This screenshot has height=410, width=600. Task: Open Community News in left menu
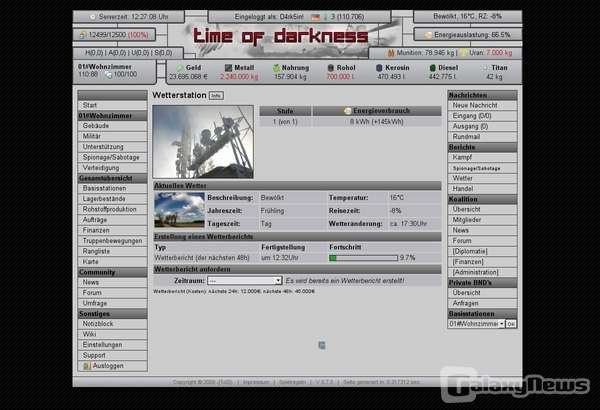112,282
